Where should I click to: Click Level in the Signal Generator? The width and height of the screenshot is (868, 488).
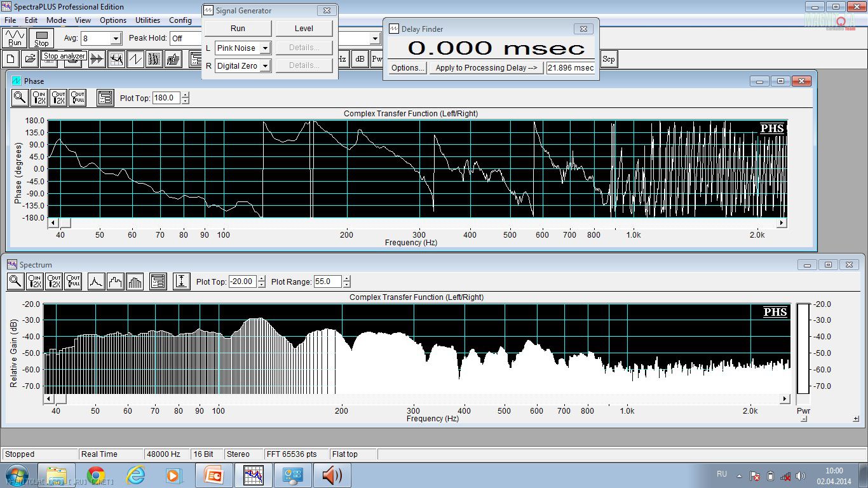point(304,29)
